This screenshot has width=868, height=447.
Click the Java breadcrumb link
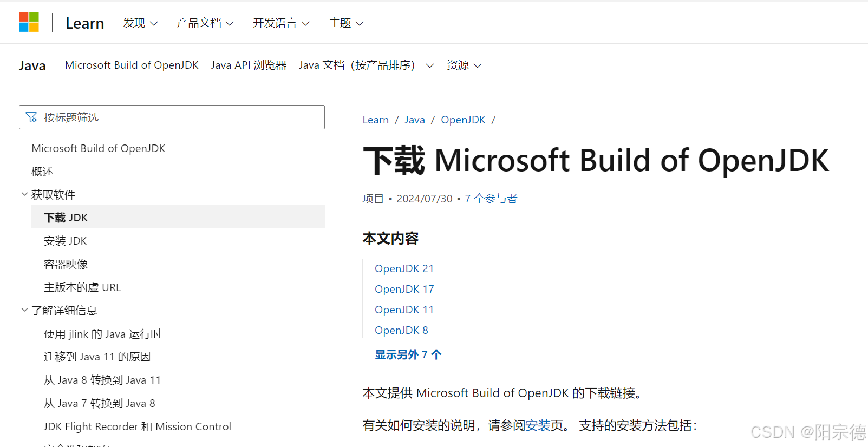415,120
